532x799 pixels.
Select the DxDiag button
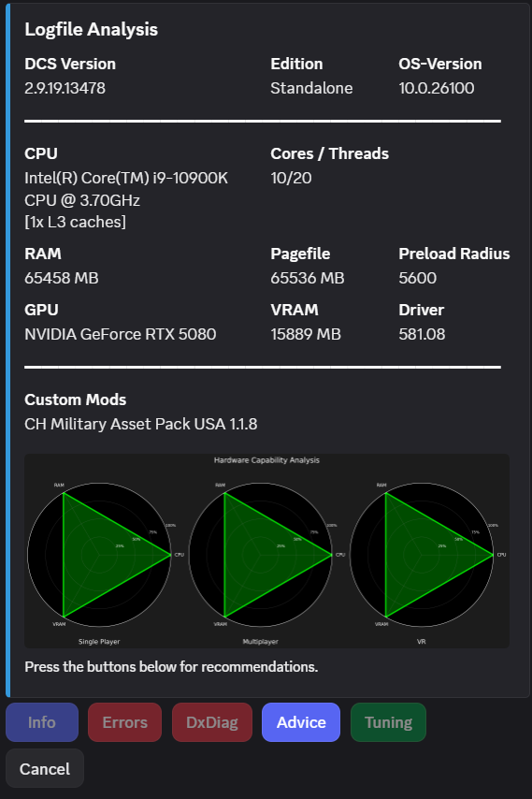pyautogui.click(x=212, y=722)
